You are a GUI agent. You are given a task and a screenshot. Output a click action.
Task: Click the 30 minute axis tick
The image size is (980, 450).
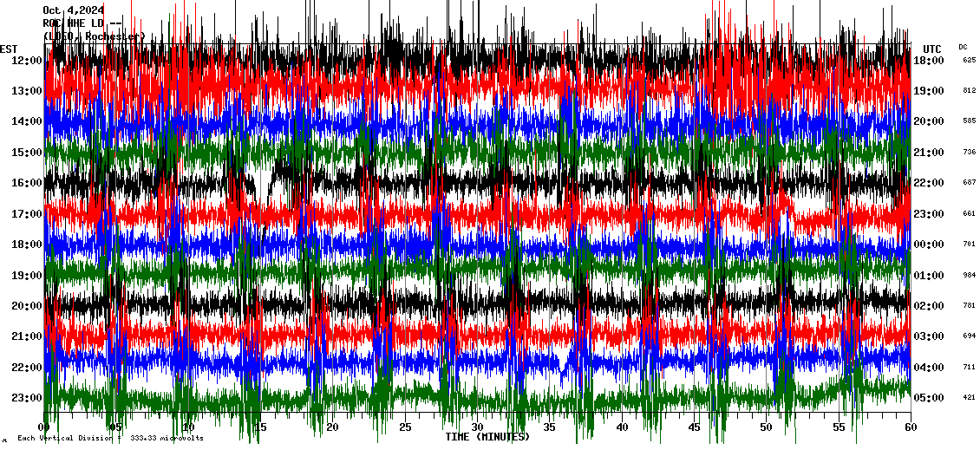(477, 427)
